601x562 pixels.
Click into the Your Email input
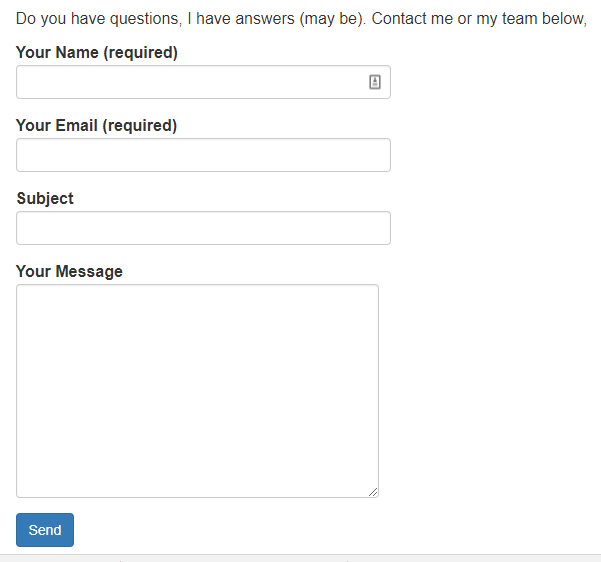tap(203, 155)
